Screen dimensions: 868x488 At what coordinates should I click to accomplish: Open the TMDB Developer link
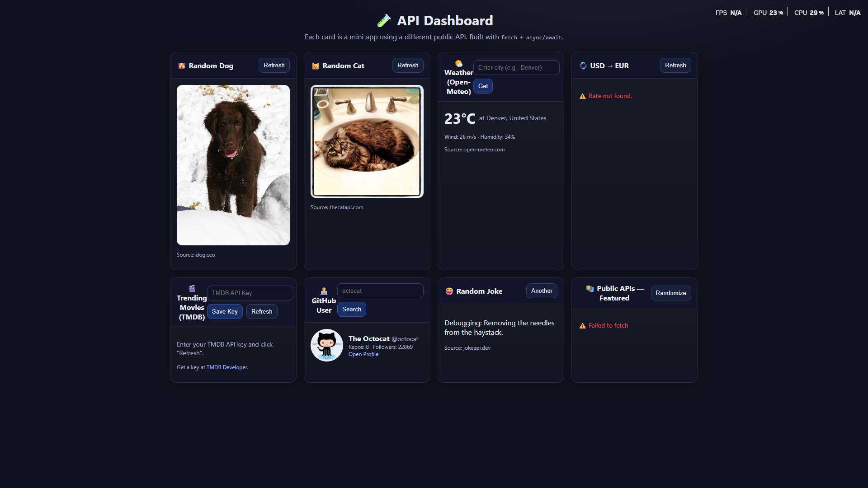pos(227,367)
